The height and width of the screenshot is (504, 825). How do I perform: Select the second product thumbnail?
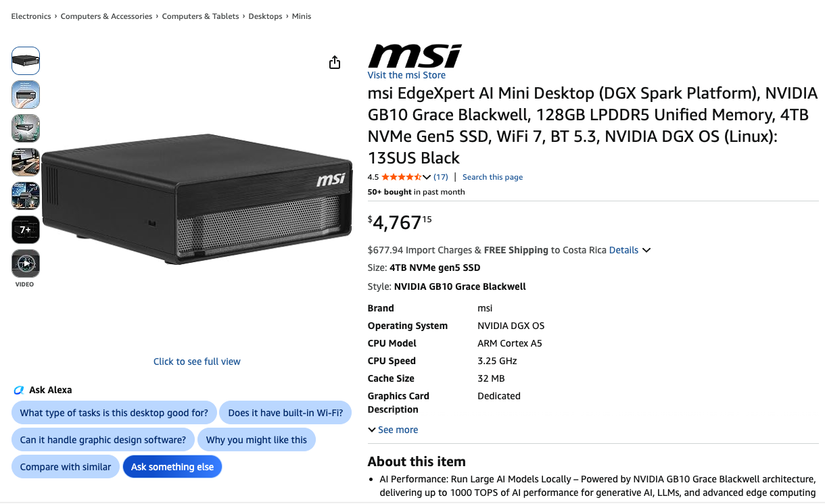tap(26, 95)
